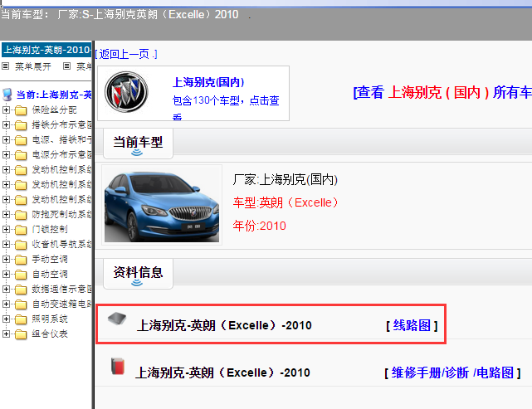Expand the 门锁控制 tree node
Screen dimensions: 532x409
[x=6, y=229]
